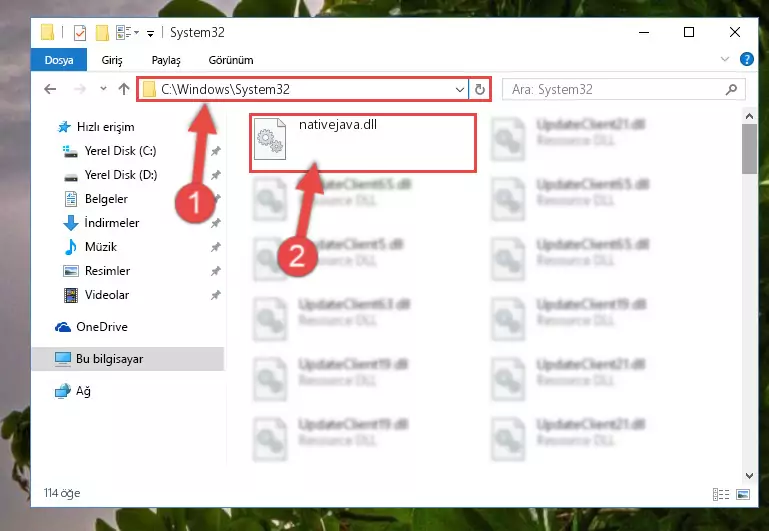This screenshot has height=531, width=769.
Task: Refresh the System32 folder view
Action: click(479, 89)
